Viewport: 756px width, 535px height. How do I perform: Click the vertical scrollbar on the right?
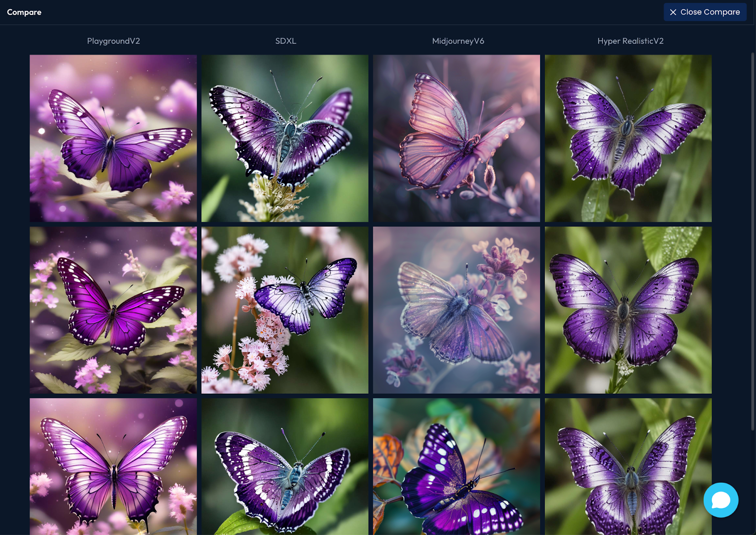point(753,241)
